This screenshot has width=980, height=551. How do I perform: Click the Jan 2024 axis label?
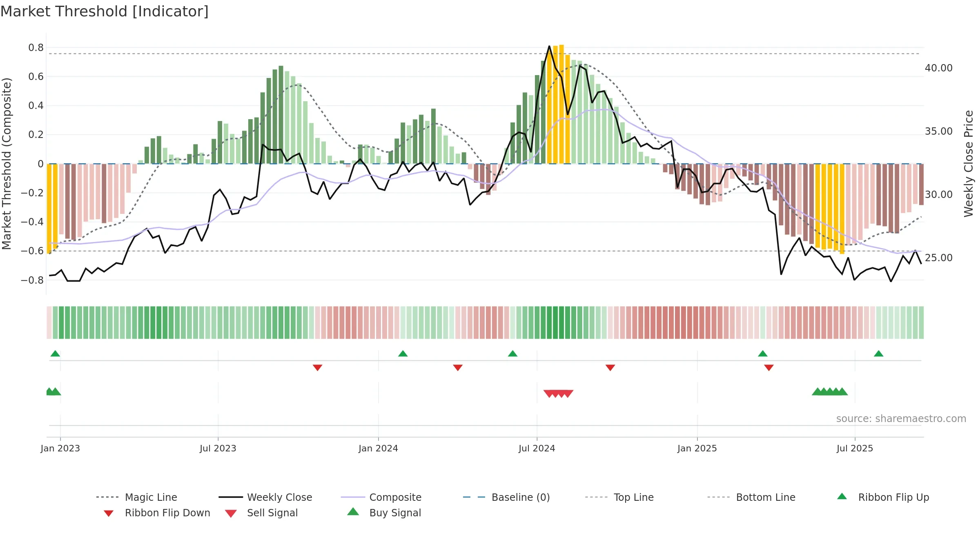click(x=378, y=448)
